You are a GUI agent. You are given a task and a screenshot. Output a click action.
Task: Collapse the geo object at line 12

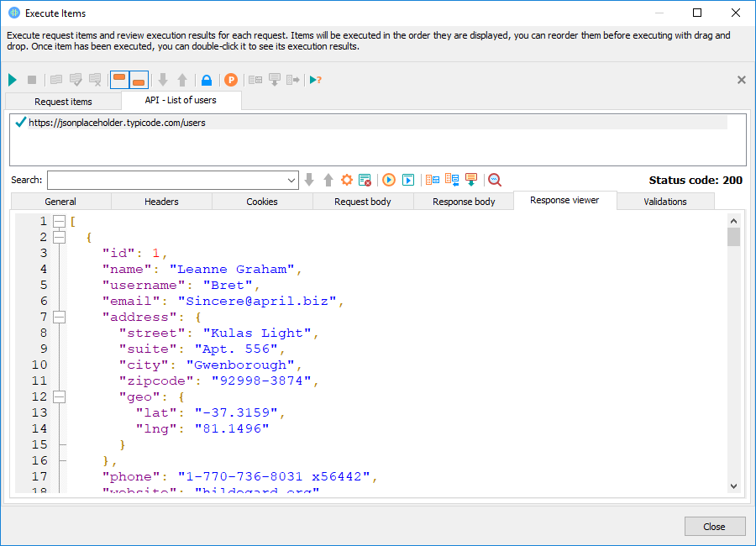(x=59, y=396)
